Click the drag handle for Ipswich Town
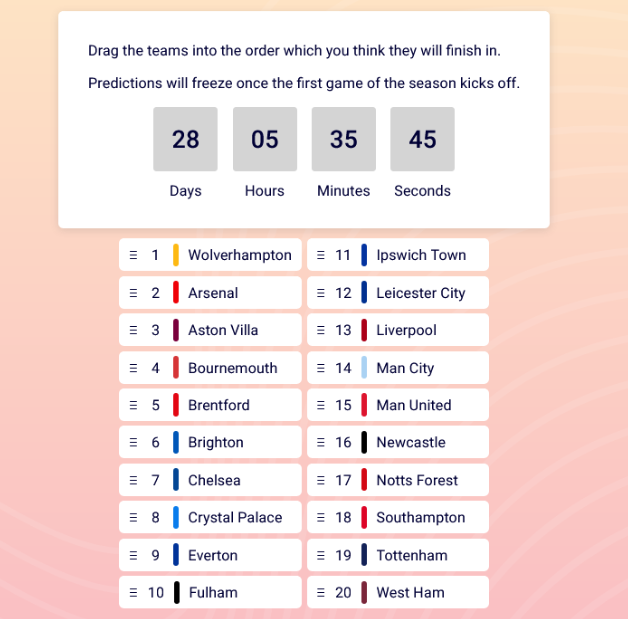Viewport: 628px width, 619px height. [321, 255]
